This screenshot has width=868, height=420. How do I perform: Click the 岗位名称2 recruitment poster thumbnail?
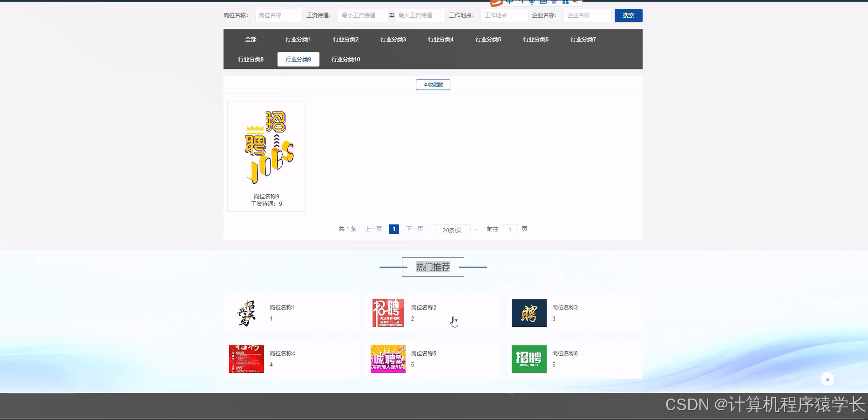click(x=388, y=312)
